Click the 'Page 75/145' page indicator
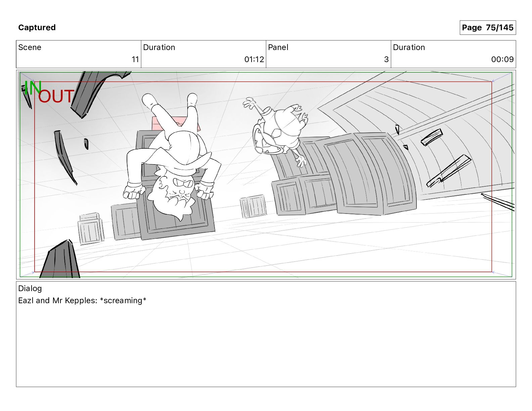The width and height of the screenshot is (532, 411). (x=488, y=28)
